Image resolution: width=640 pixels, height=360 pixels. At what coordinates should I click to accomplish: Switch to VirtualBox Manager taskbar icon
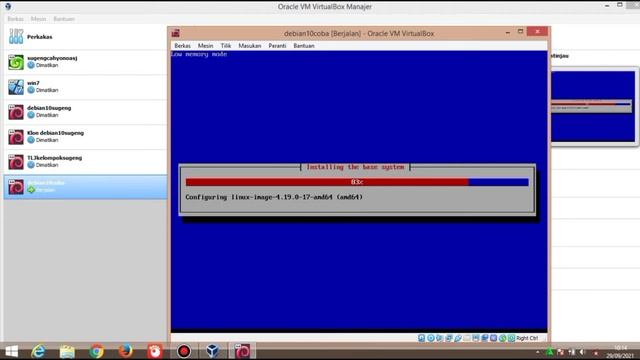click(x=213, y=351)
